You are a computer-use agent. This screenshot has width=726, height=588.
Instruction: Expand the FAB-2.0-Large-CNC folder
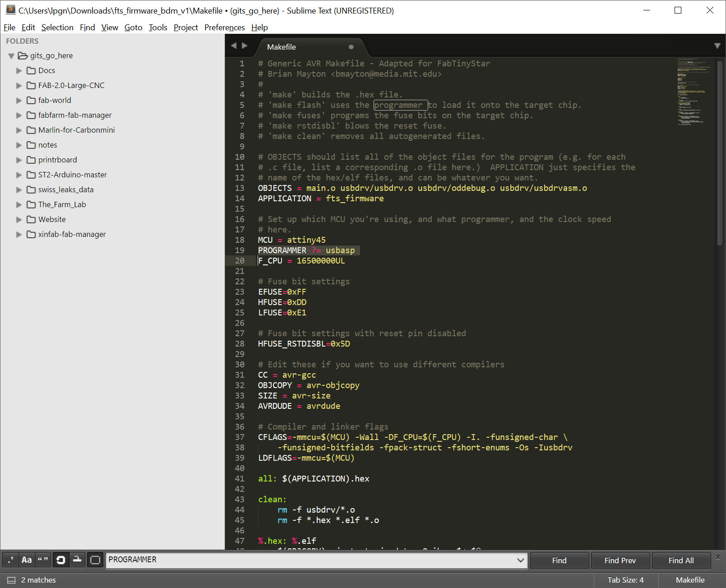tap(19, 86)
